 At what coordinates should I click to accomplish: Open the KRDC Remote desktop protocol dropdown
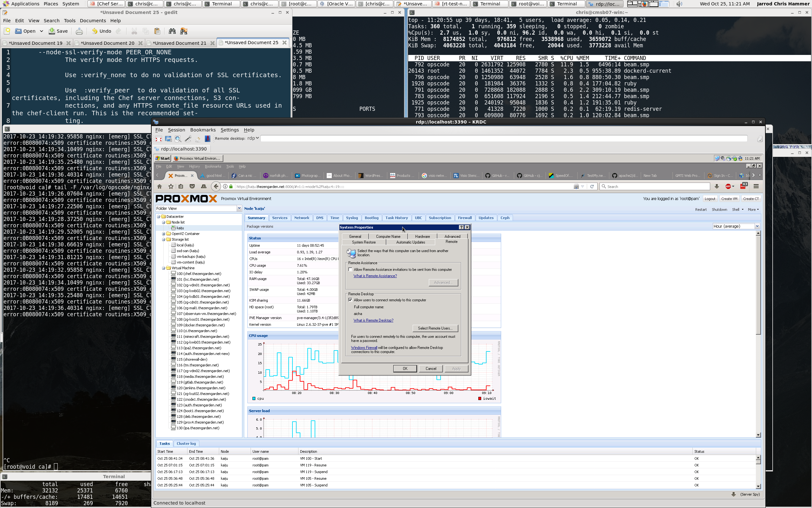(x=253, y=138)
